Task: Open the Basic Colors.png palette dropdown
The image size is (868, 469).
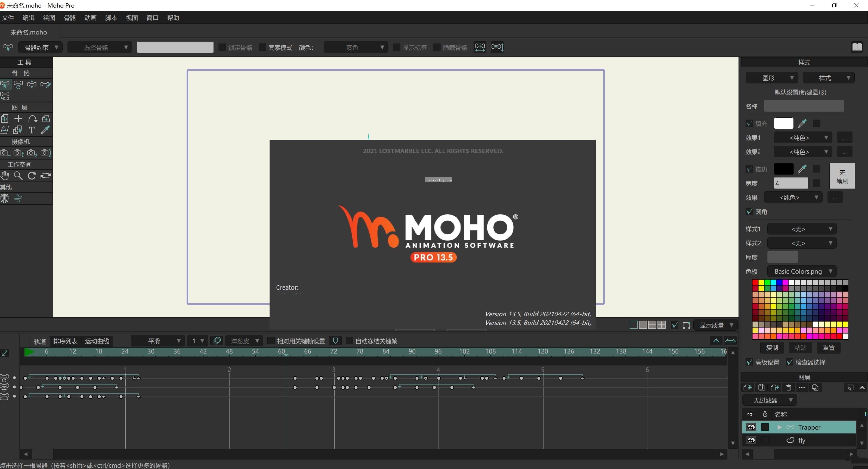Action: pyautogui.click(x=802, y=271)
